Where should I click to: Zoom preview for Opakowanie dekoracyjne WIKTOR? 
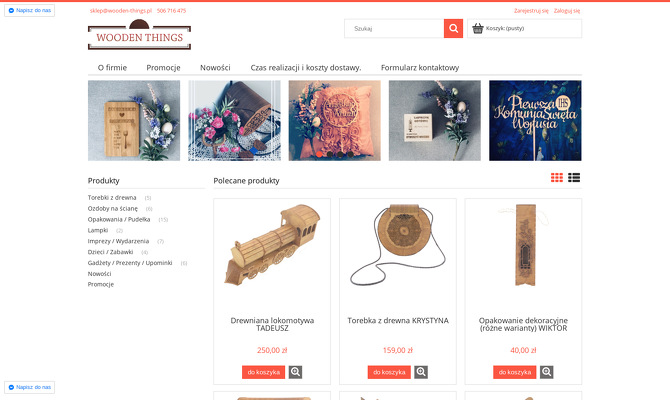547,372
